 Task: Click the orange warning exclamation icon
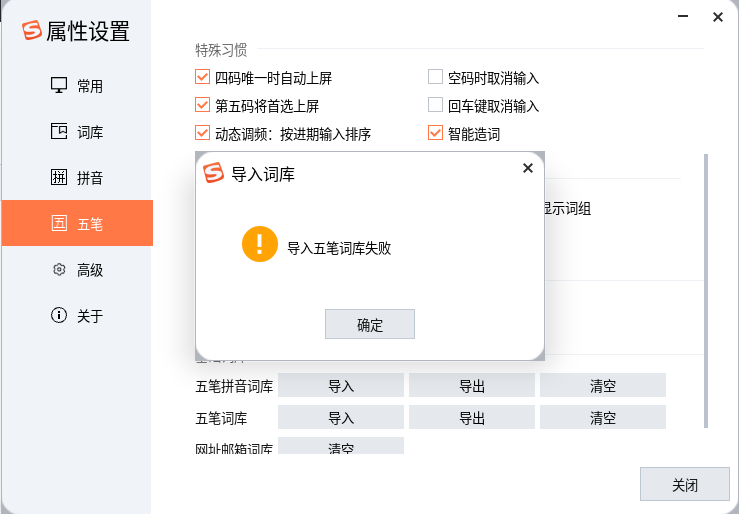click(x=260, y=244)
